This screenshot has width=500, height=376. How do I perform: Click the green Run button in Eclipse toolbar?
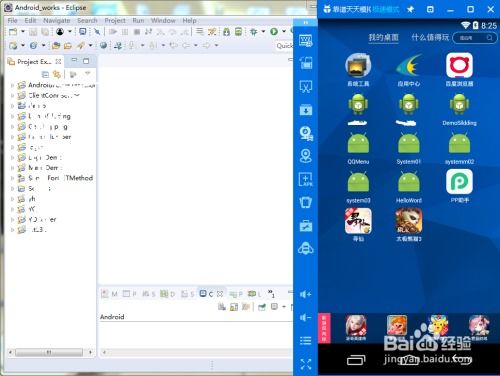pyautogui.click(x=274, y=32)
